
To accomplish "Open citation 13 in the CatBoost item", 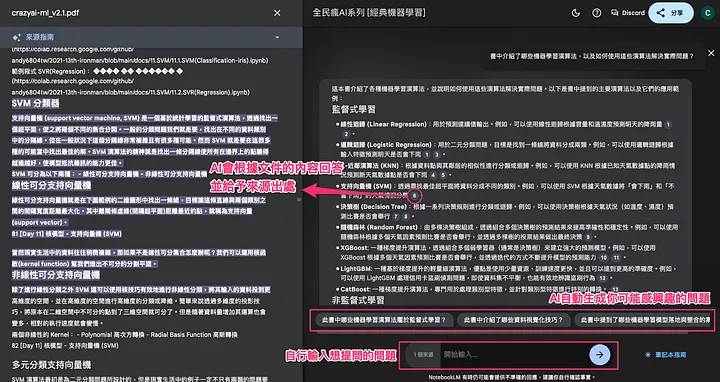I will [615, 289].
